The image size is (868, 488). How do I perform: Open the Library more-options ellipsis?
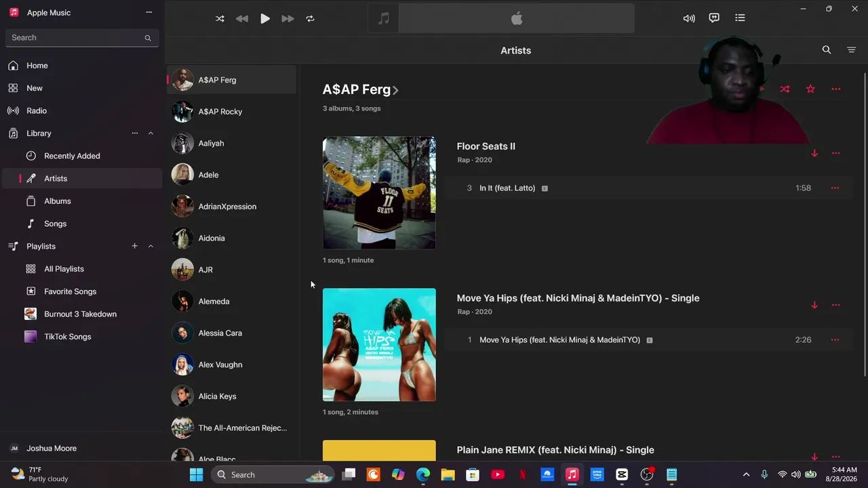(x=135, y=134)
